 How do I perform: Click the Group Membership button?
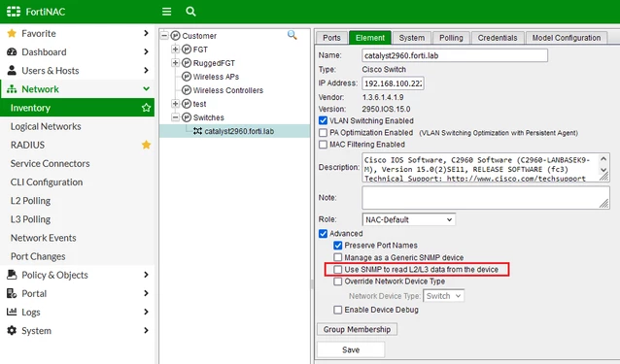(357, 329)
